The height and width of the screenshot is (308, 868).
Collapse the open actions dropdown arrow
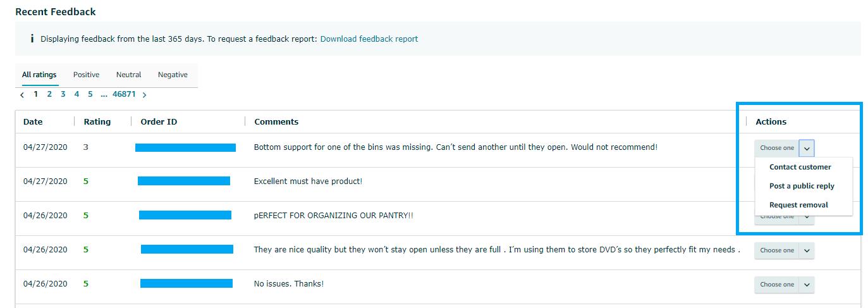click(807, 148)
